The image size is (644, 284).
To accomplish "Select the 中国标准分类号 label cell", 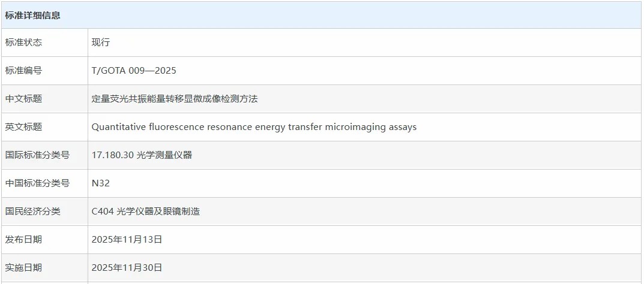I will (x=37, y=183).
